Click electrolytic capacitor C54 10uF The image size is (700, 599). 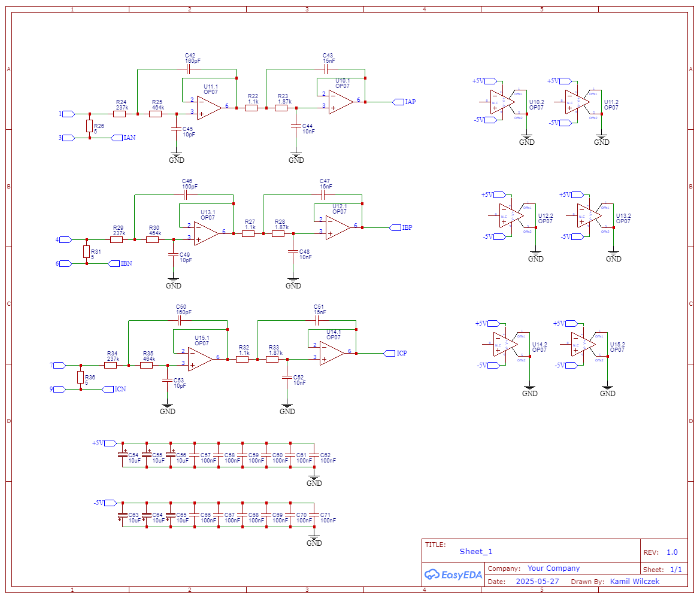pos(123,455)
